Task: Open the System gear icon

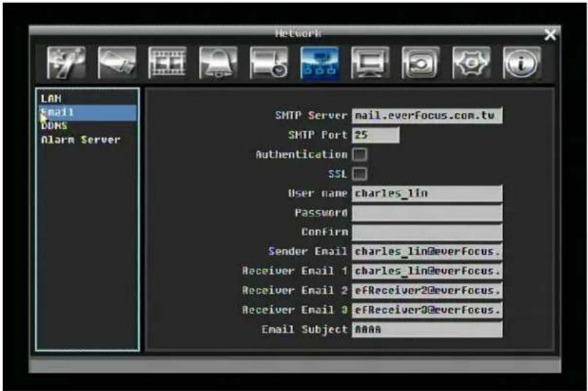Action: click(472, 63)
